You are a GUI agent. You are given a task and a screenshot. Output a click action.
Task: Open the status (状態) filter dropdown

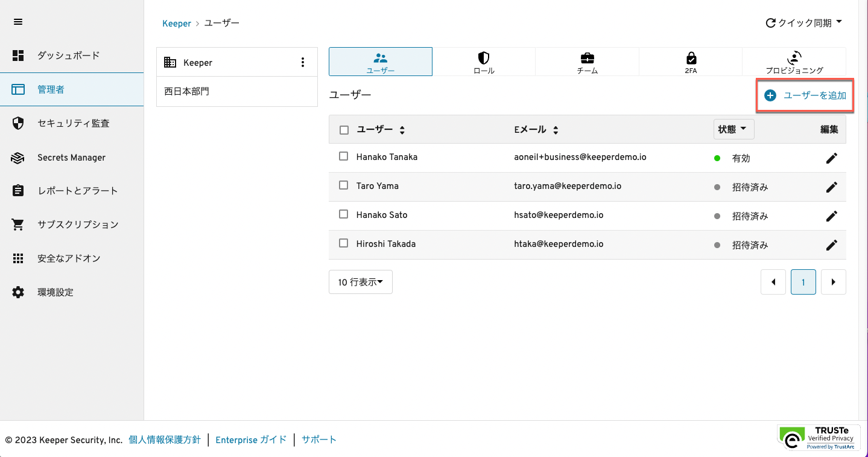point(733,129)
